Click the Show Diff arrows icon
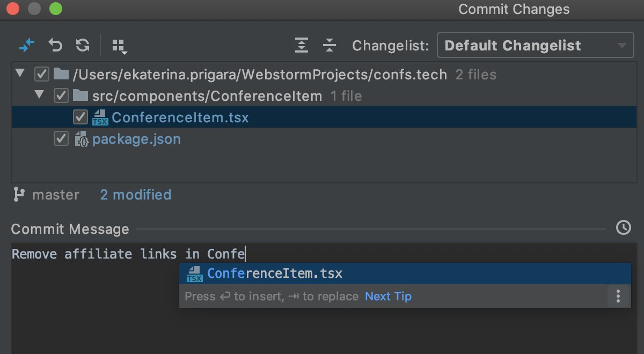The height and width of the screenshot is (354, 644). pyautogui.click(x=26, y=46)
